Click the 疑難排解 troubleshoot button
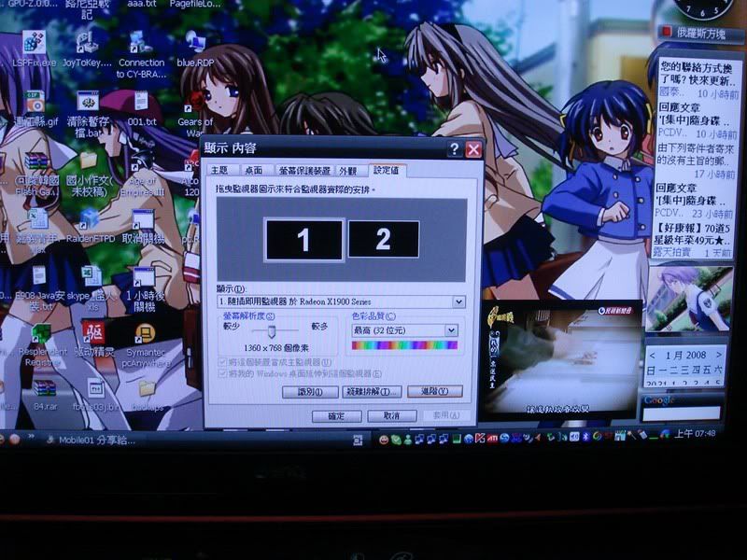Image resolution: width=747 pixels, height=560 pixels. pyautogui.click(x=372, y=391)
